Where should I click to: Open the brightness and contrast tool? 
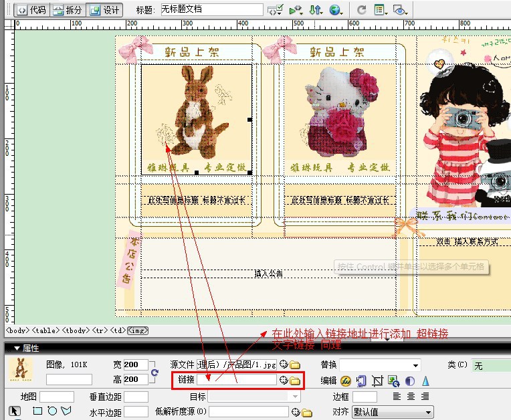point(410,381)
